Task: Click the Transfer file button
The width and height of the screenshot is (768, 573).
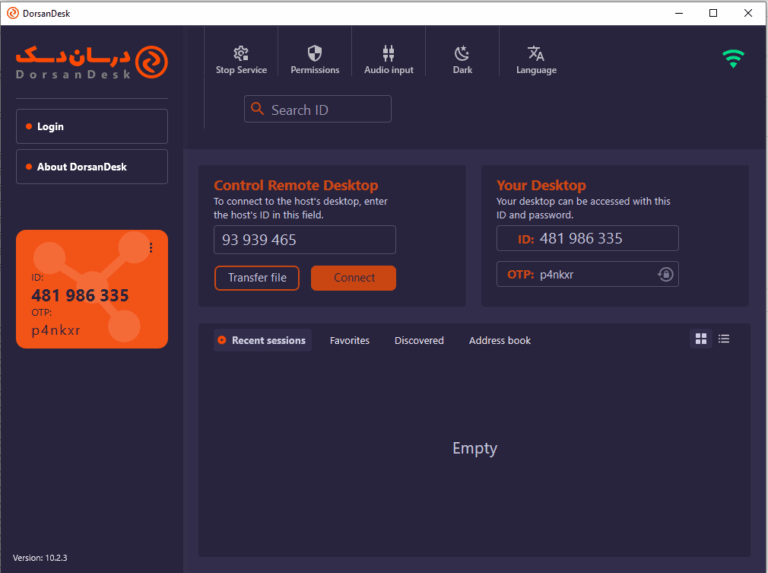Action: [x=257, y=278]
